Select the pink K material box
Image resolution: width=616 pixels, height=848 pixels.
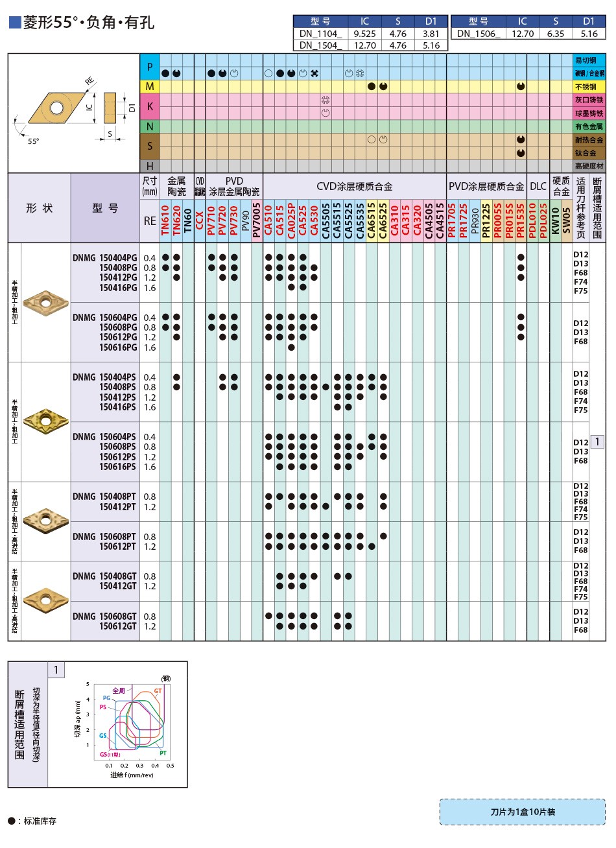150,106
